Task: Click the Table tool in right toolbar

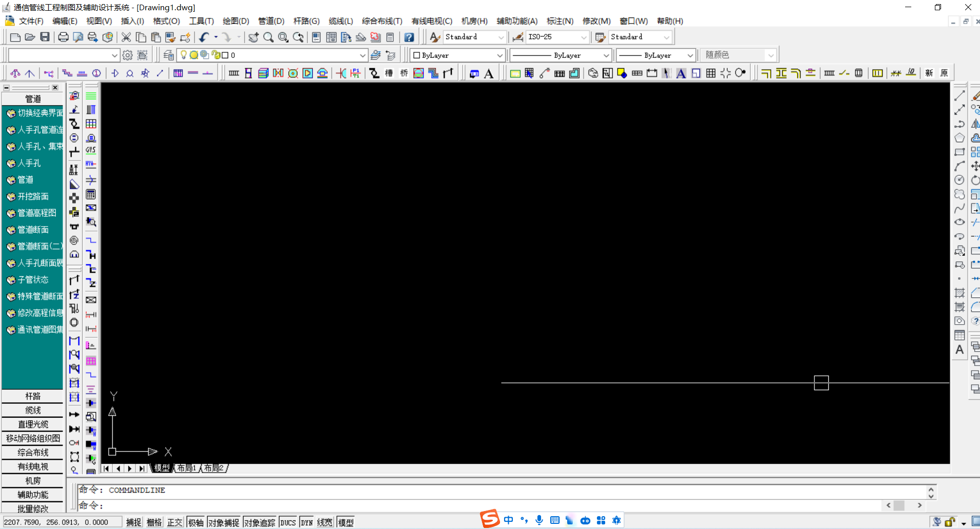Action: [959, 335]
